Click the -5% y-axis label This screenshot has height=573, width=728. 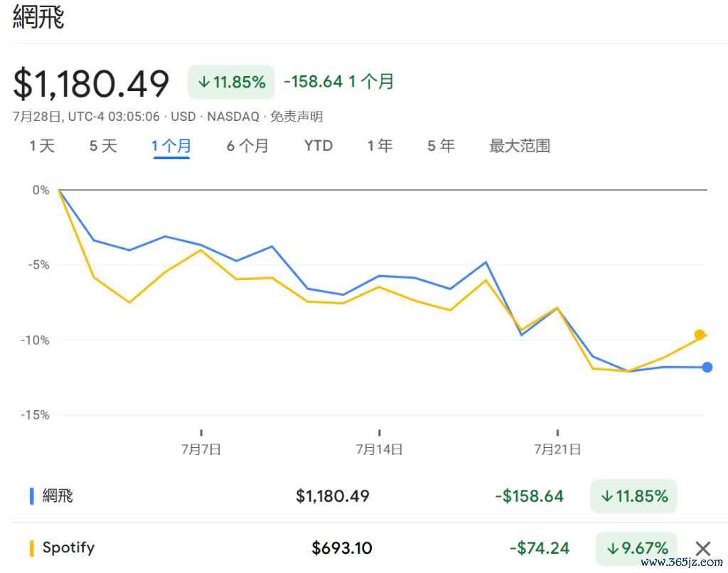coord(38,265)
